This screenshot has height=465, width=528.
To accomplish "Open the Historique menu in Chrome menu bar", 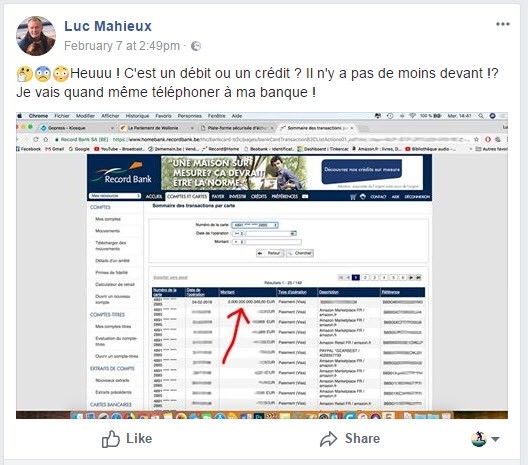I will pos(137,116).
